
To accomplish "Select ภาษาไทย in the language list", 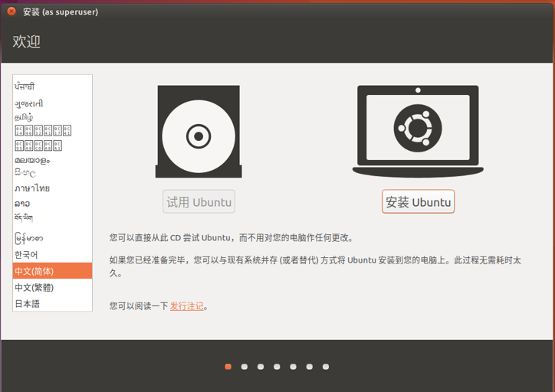I will click(x=52, y=188).
